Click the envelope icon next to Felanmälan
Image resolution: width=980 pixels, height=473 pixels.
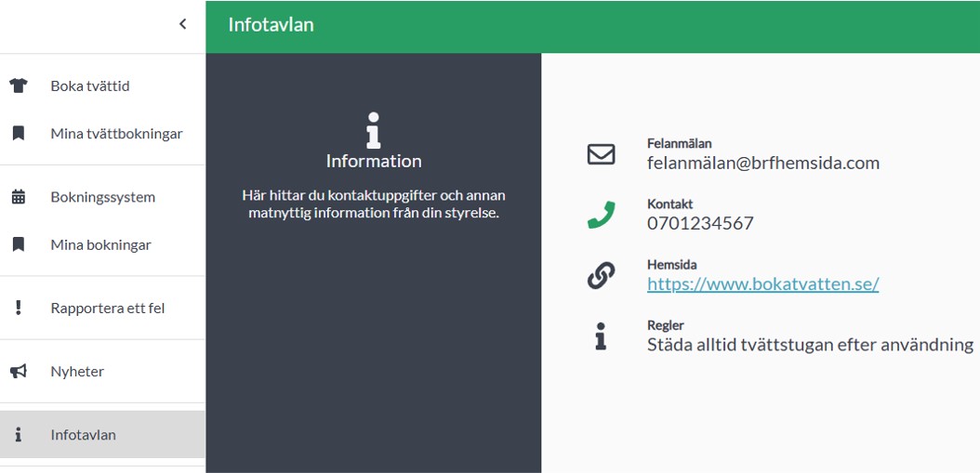pos(601,154)
